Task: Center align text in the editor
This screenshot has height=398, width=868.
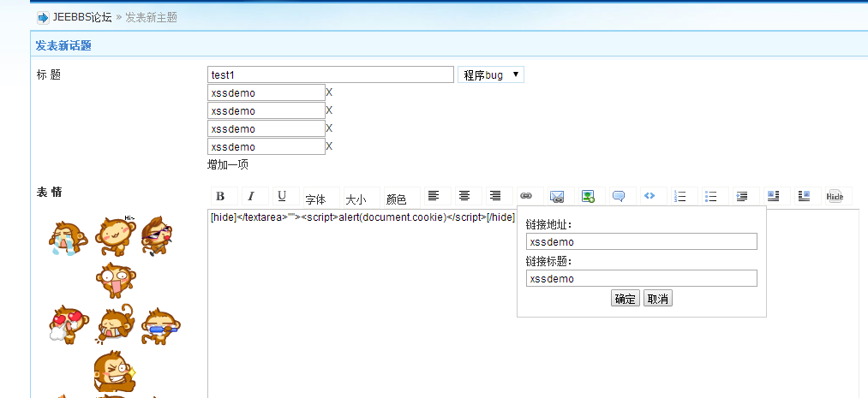Action: coord(464,196)
